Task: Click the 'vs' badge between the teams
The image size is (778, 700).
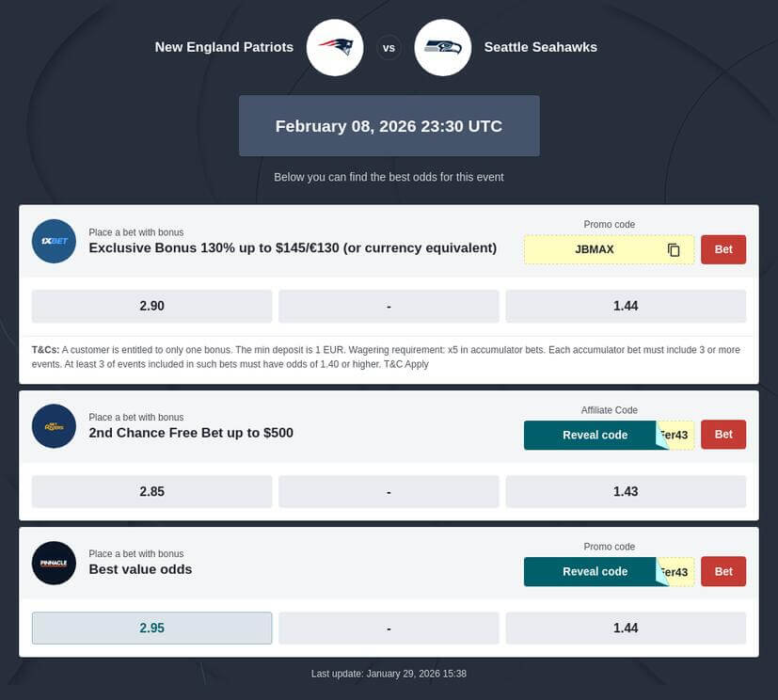Action: (389, 47)
